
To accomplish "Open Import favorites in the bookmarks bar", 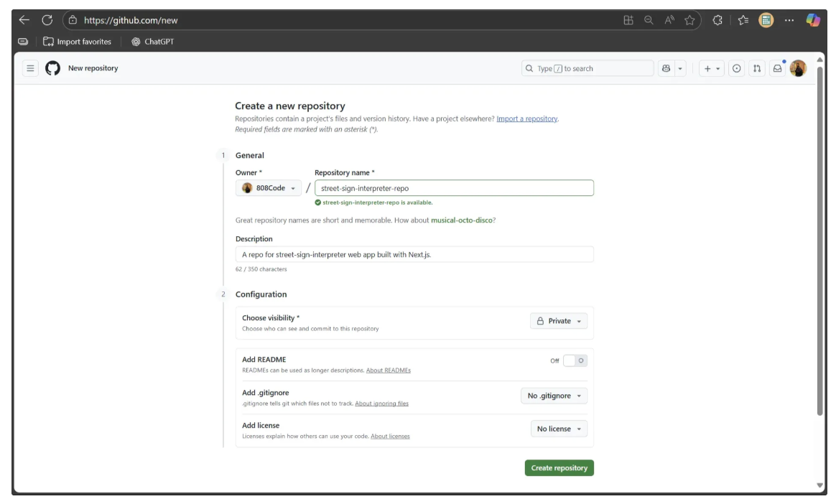I will 78,42.
